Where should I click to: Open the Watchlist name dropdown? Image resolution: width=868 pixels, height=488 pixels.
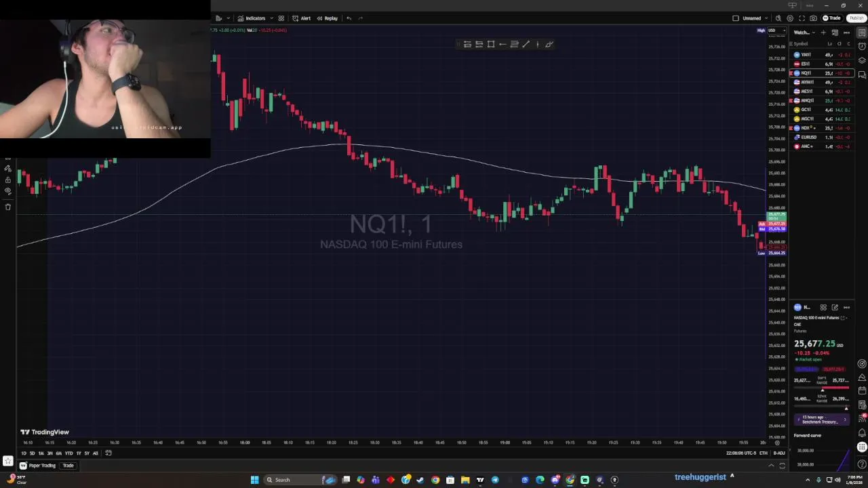pos(803,33)
